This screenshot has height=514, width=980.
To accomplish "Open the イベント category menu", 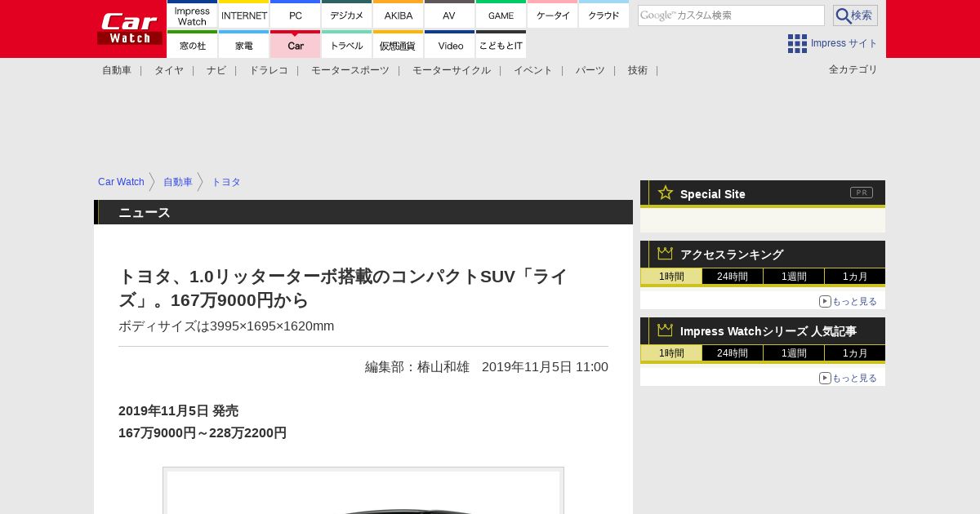I will [x=533, y=70].
